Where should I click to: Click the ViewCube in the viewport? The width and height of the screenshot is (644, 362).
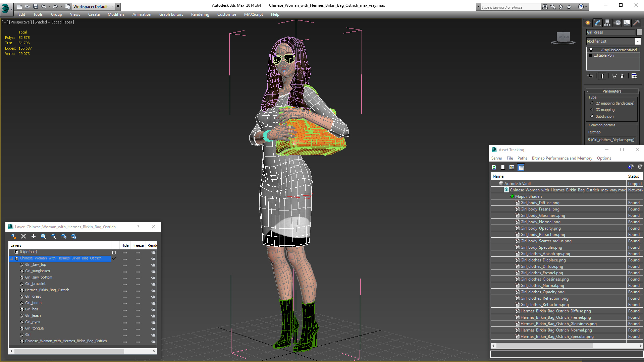click(563, 38)
